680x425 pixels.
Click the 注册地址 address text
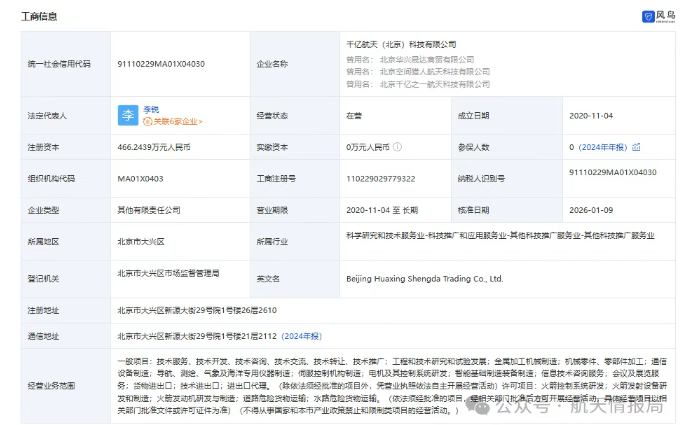[195, 309]
